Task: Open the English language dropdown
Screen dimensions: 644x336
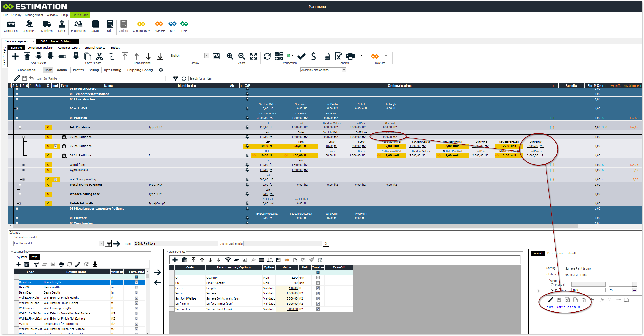Action: tap(206, 56)
